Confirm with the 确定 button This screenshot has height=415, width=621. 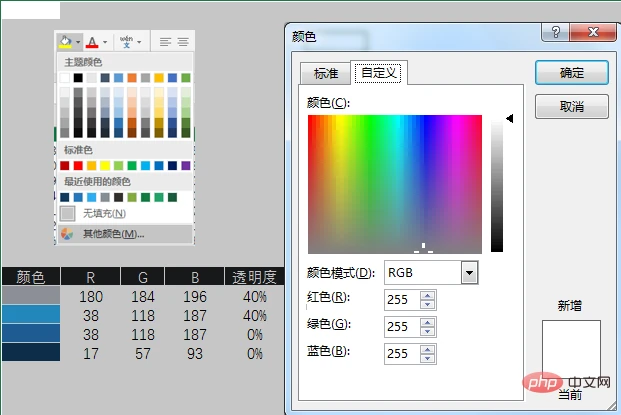(571, 72)
